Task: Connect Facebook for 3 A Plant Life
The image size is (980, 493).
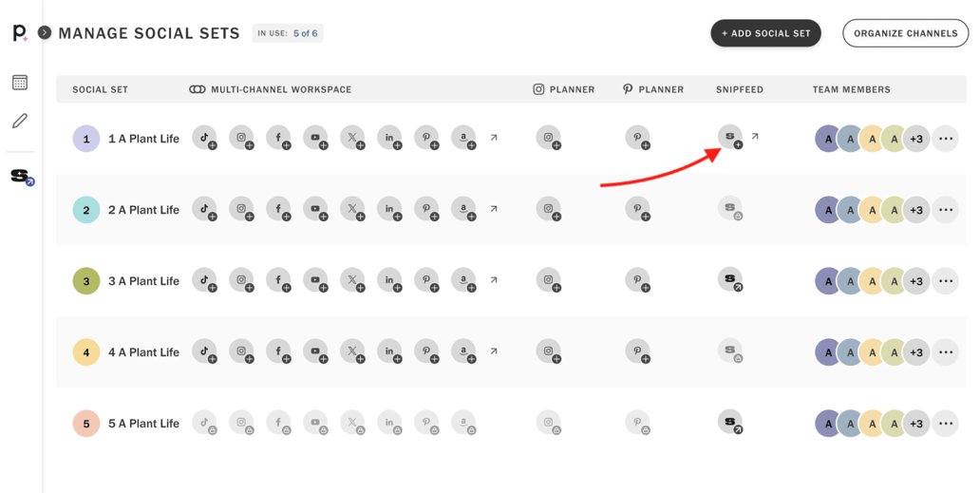Action: click(278, 280)
